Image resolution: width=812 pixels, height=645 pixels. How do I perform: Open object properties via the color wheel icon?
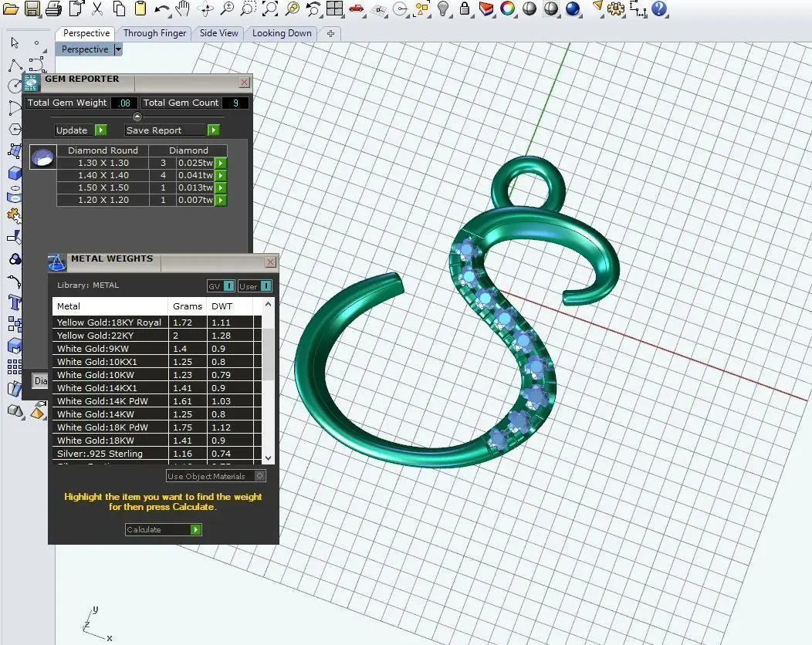click(508, 8)
